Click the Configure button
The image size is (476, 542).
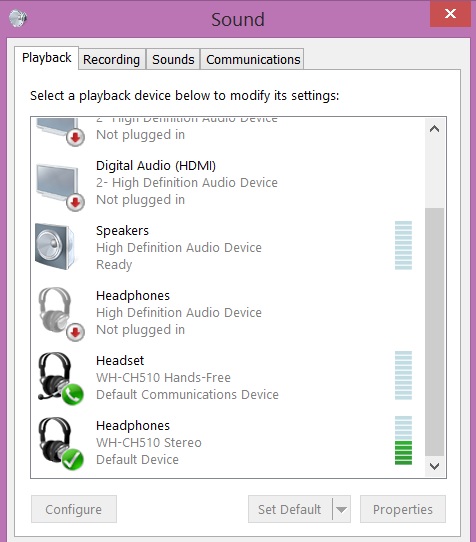[74, 509]
